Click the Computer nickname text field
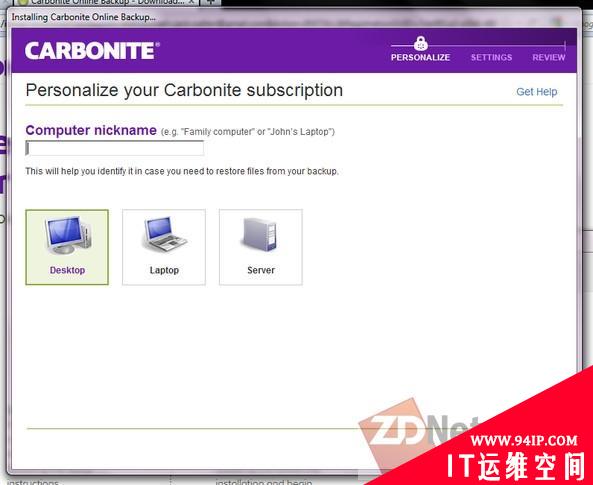This screenshot has height=485, width=593. (x=115, y=148)
